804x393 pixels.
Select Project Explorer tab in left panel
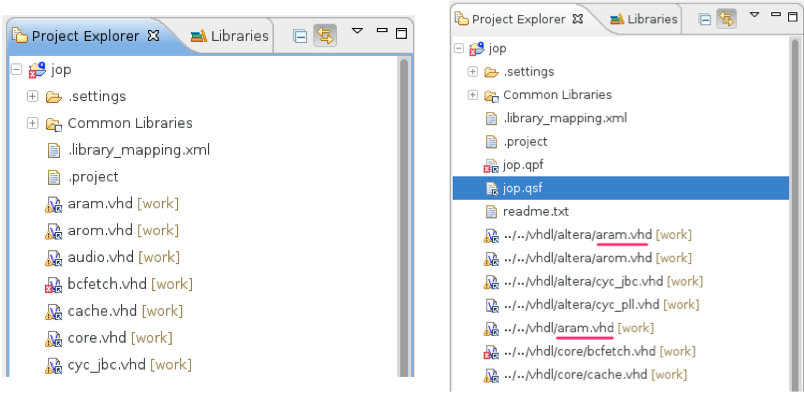[85, 36]
